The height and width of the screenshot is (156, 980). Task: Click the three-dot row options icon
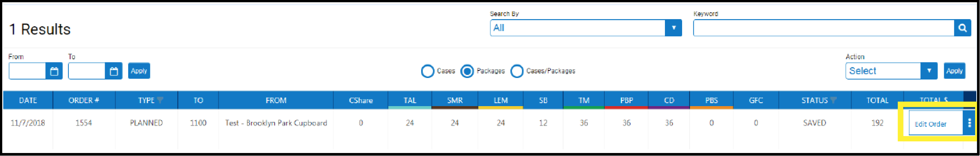pos(969,123)
